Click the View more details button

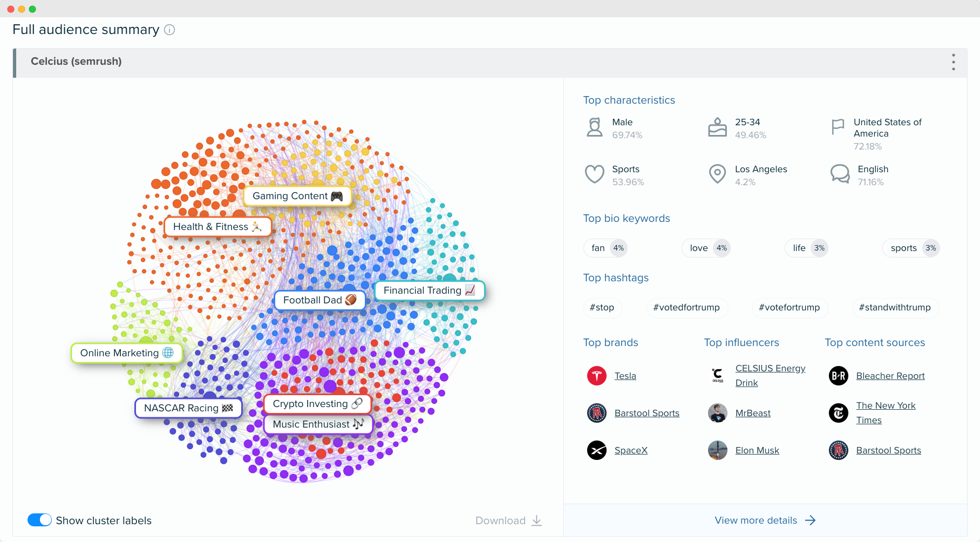click(x=765, y=520)
